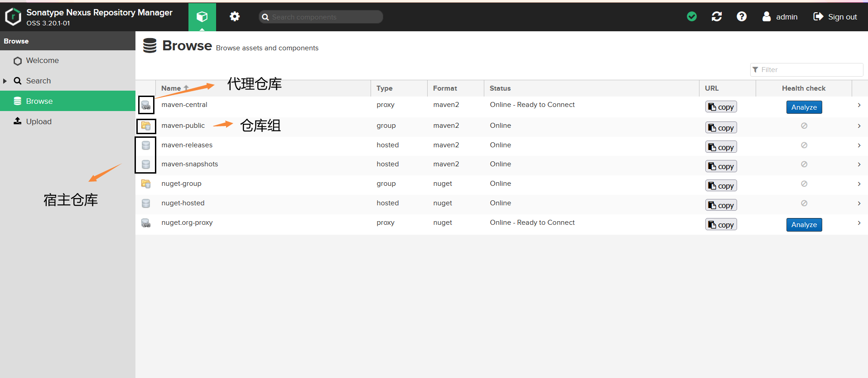
Task: Click the maven-public group repository icon
Action: [146, 126]
